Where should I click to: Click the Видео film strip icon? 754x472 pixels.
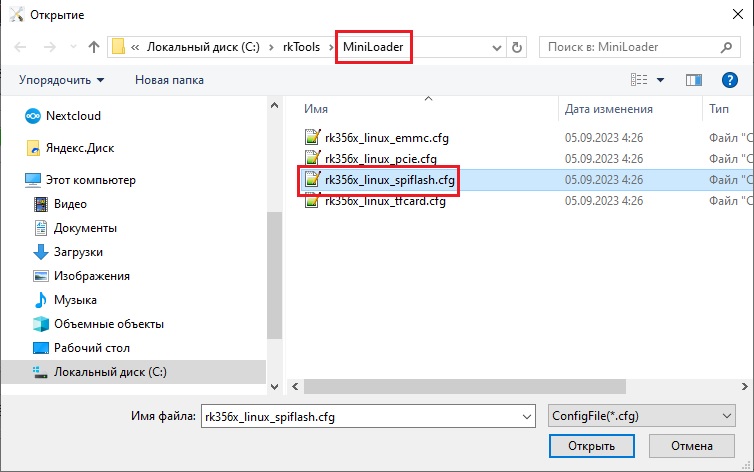click(x=41, y=204)
